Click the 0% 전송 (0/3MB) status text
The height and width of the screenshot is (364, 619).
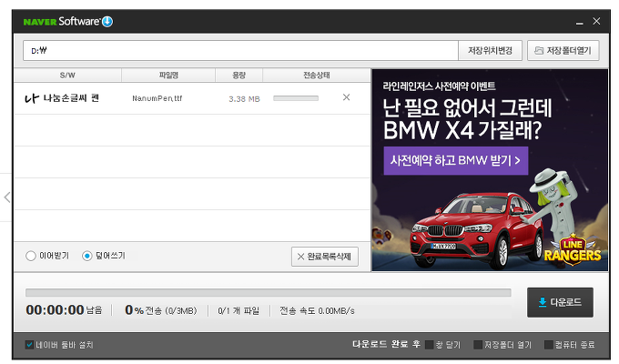(x=161, y=310)
